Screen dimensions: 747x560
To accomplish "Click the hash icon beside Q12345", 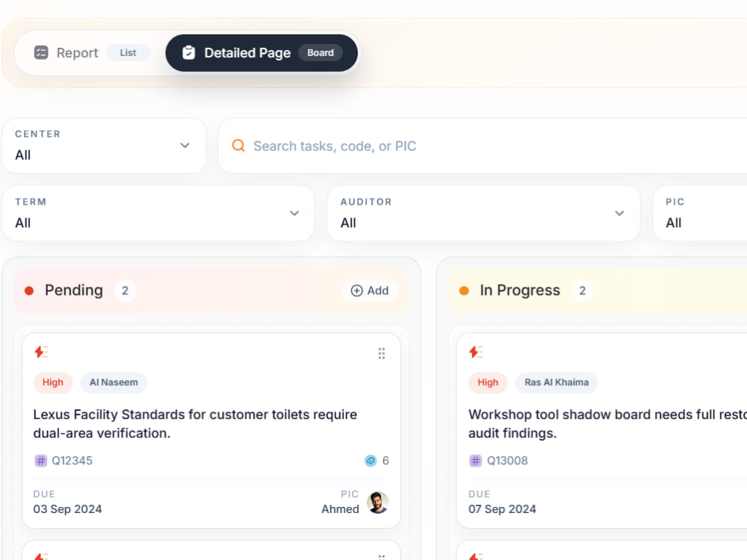I will tap(41, 461).
